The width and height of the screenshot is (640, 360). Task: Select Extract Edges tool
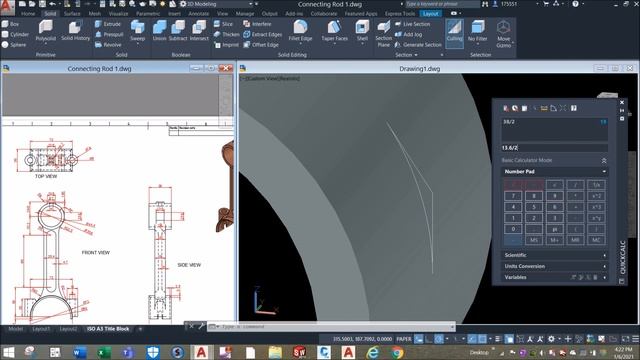262,34
